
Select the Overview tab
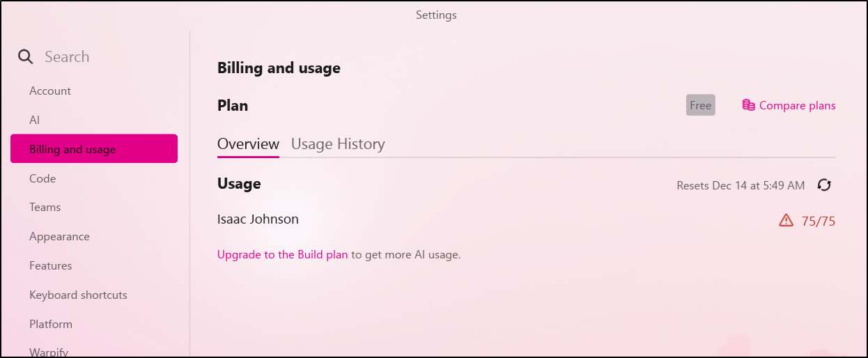(248, 144)
